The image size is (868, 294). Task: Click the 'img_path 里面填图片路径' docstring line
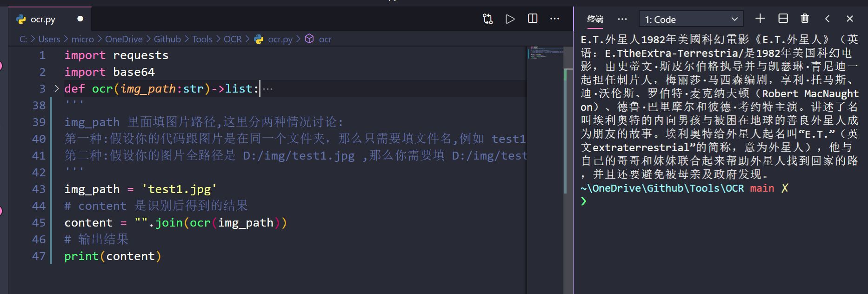click(x=204, y=122)
